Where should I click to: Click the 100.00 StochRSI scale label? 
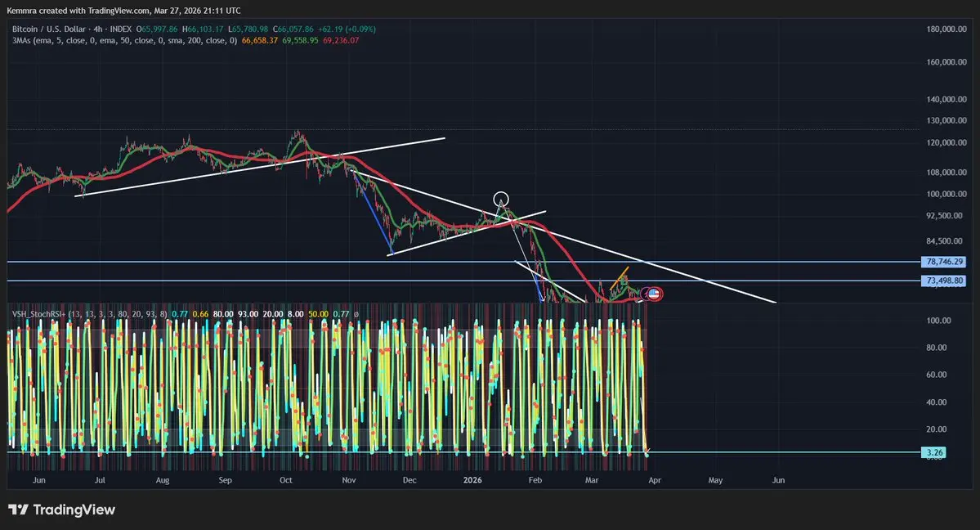coord(939,321)
